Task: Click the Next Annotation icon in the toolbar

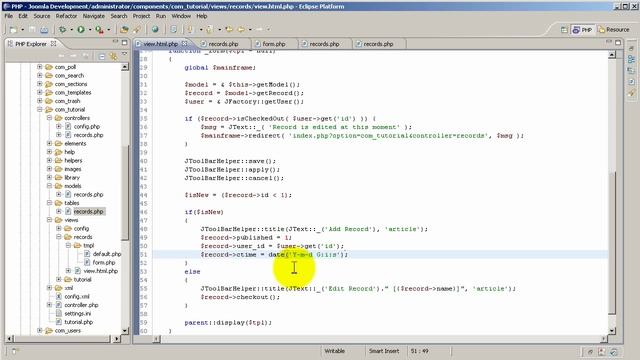Action: click(190, 29)
